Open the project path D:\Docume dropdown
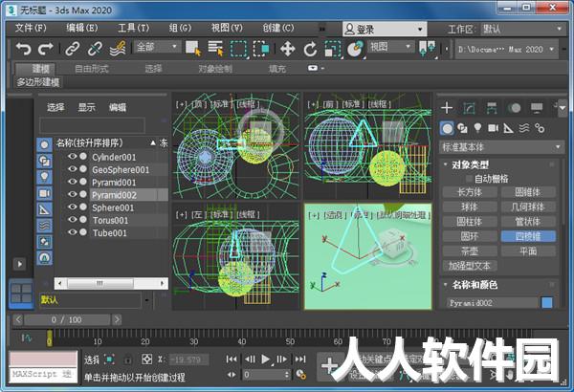The width and height of the screenshot is (574, 392). (x=507, y=50)
